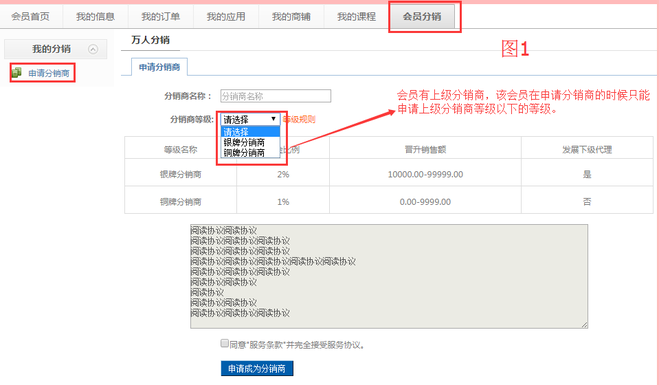659x385 pixels.
Task: Grab the agreement textarea resize handle
Action: click(x=585, y=325)
